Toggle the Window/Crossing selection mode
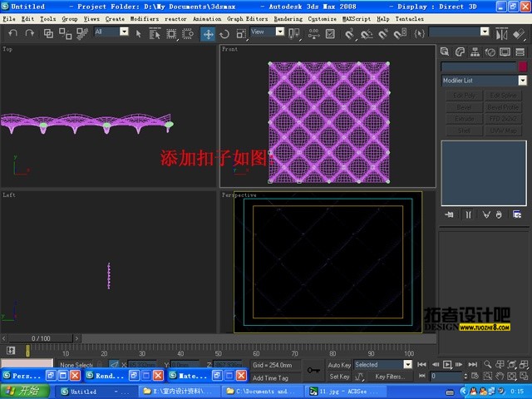Image resolution: width=532 pixels, height=399 pixels. 188,33
